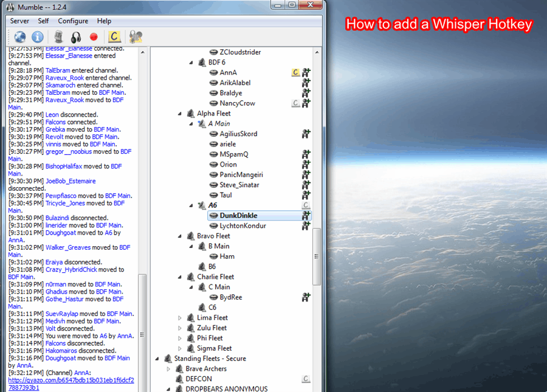Click the channel icon beside Bravo Fleet
Image resolution: width=547 pixels, height=392 pixels.
tap(190, 236)
